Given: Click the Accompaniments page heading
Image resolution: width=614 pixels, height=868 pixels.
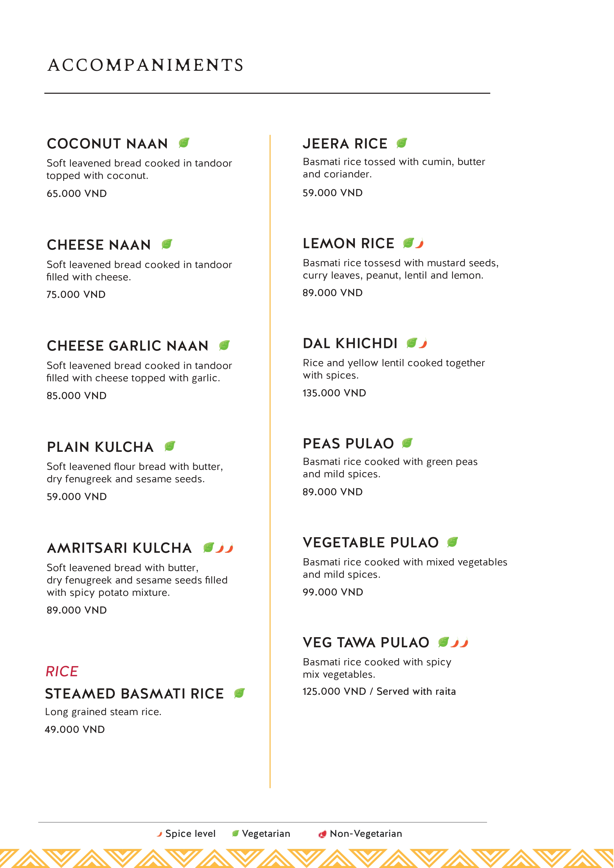Looking at the screenshot, I should click(146, 65).
